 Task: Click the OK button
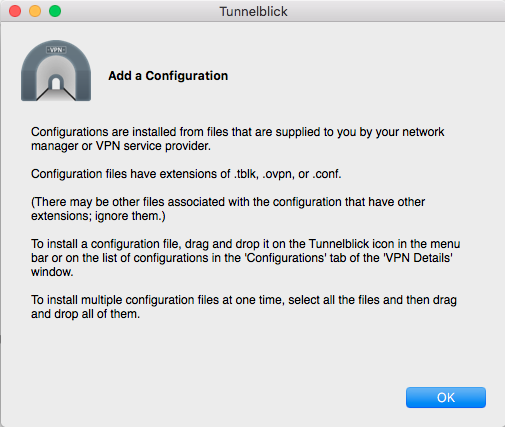(x=446, y=397)
